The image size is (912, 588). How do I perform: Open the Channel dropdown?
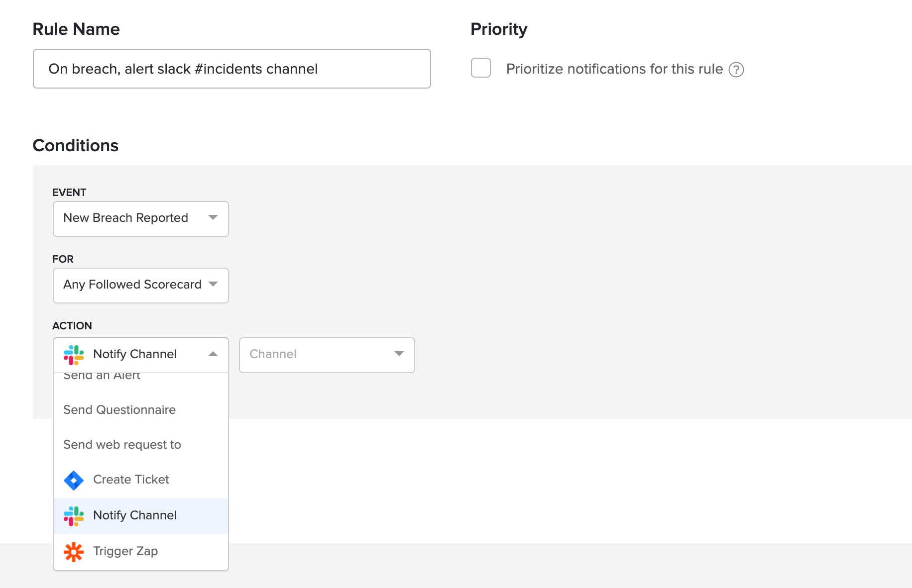327,355
